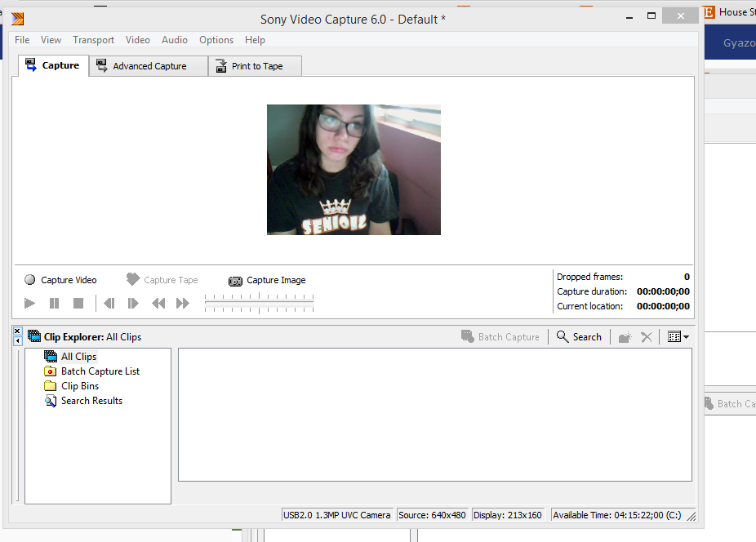Click the Clip Explorer filmstrip icon
This screenshot has height=542, width=756.
coord(34,336)
